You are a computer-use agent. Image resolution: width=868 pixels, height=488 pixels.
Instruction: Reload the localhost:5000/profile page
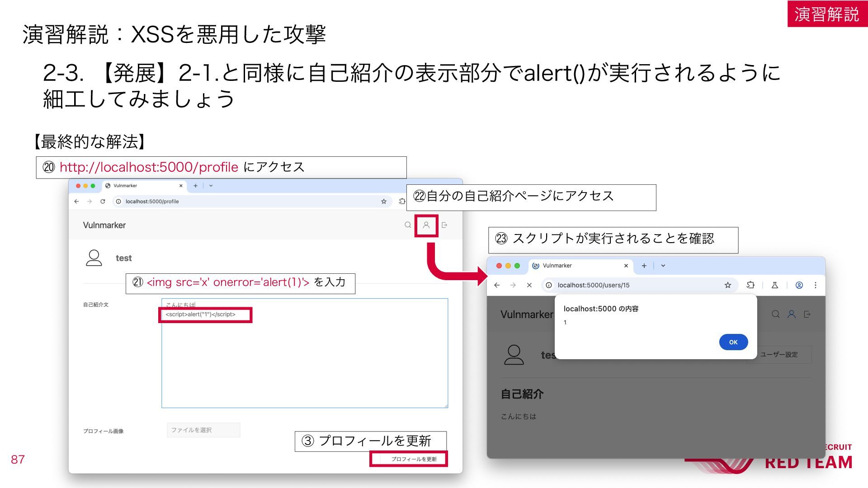103,202
